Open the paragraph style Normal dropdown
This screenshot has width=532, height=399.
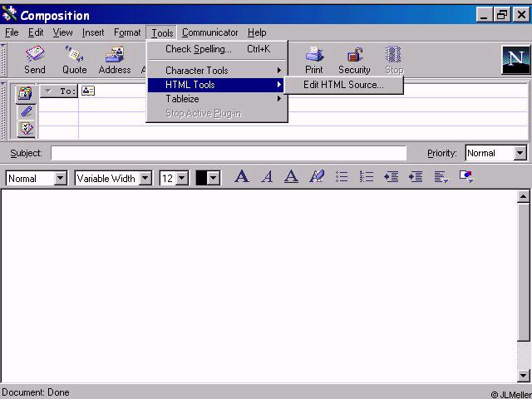61,178
